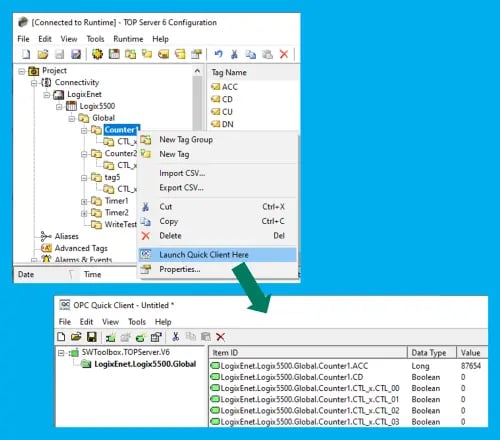The image size is (500, 440).
Task: Expand the Timer1 tag group
Action: [x=84, y=201]
